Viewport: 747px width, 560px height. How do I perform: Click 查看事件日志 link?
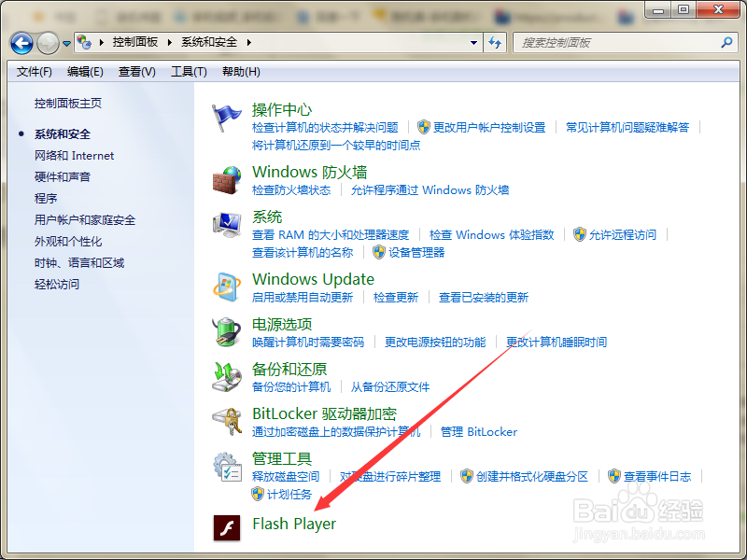point(657,476)
